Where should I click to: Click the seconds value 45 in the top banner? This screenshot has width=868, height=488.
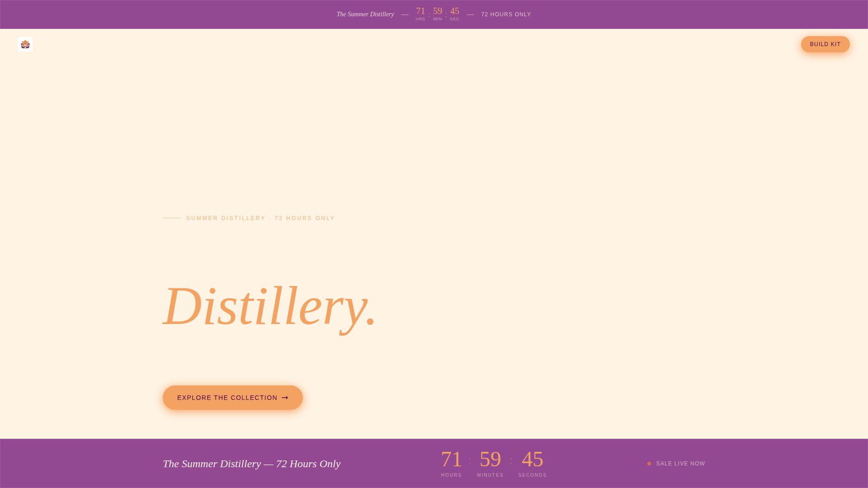coord(454,11)
